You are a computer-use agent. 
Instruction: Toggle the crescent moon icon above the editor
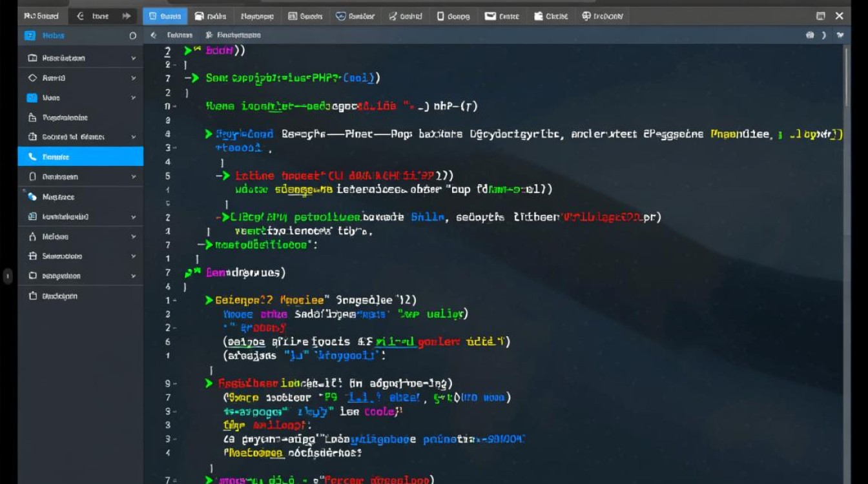coord(824,35)
